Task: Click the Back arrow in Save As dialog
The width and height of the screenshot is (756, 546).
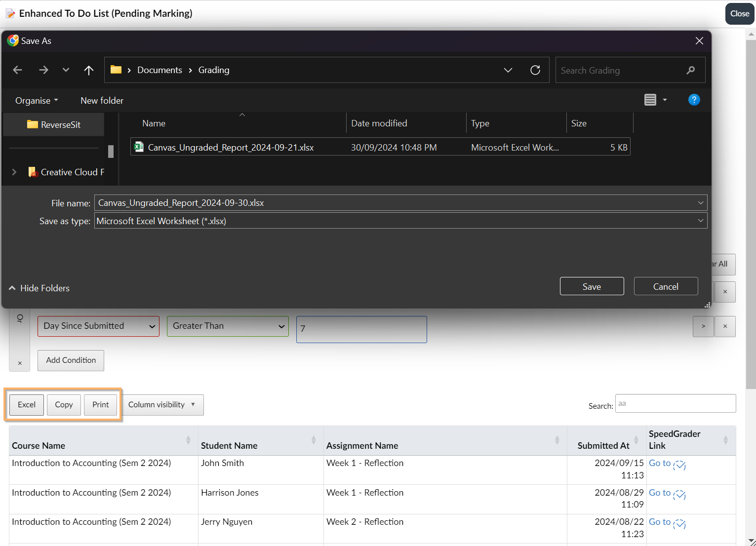Action: 18,70
